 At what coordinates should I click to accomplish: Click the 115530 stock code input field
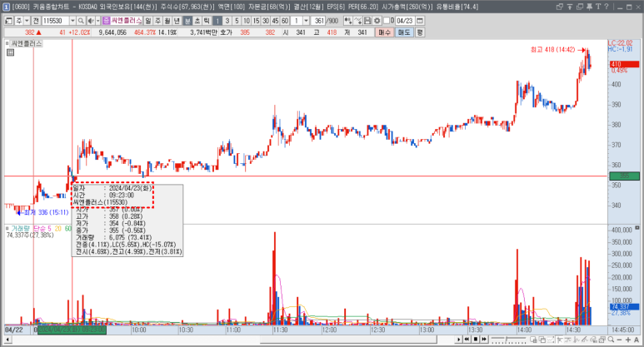pyautogui.click(x=56, y=21)
